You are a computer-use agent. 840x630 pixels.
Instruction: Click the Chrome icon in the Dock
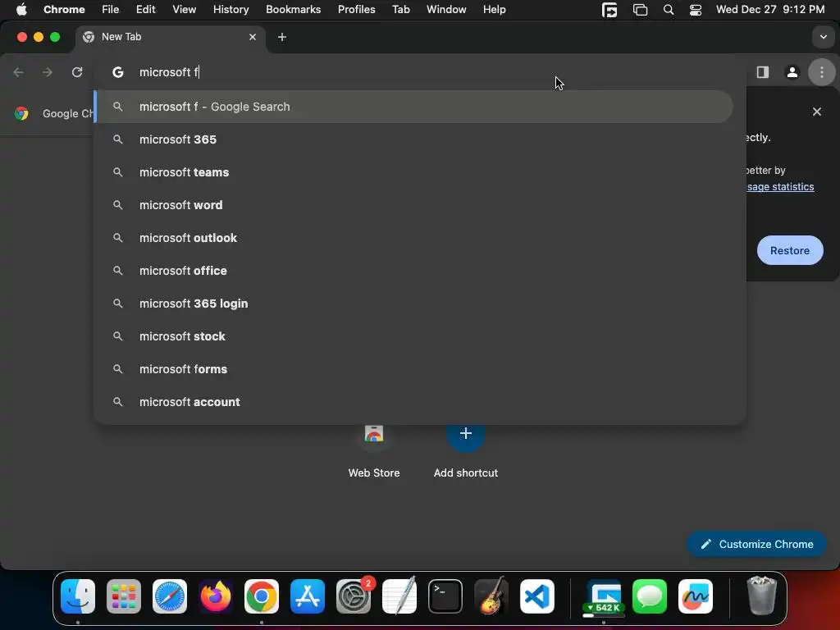pos(262,596)
